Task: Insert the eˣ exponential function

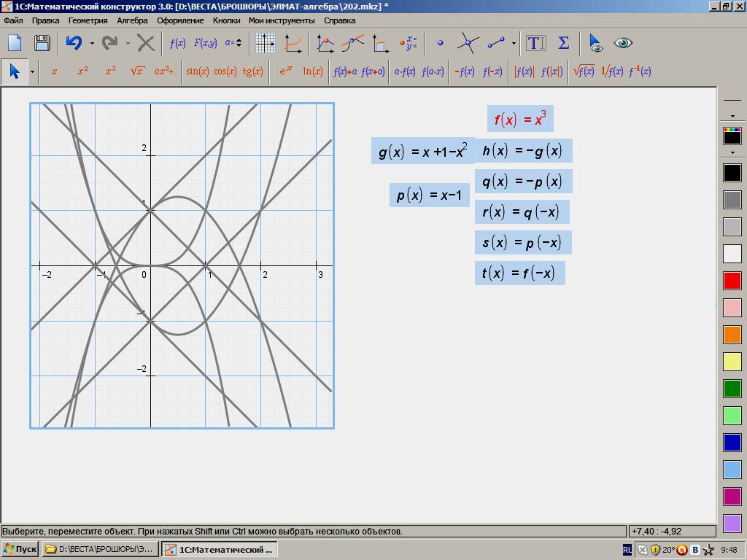Action: pos(285,71)
